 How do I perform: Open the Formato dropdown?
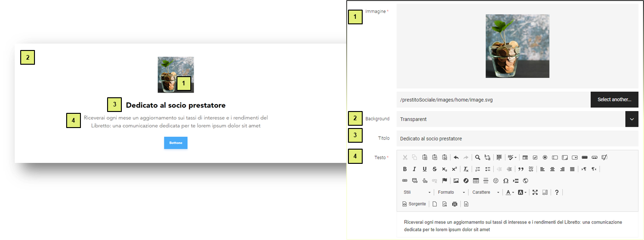coord(451,192)
